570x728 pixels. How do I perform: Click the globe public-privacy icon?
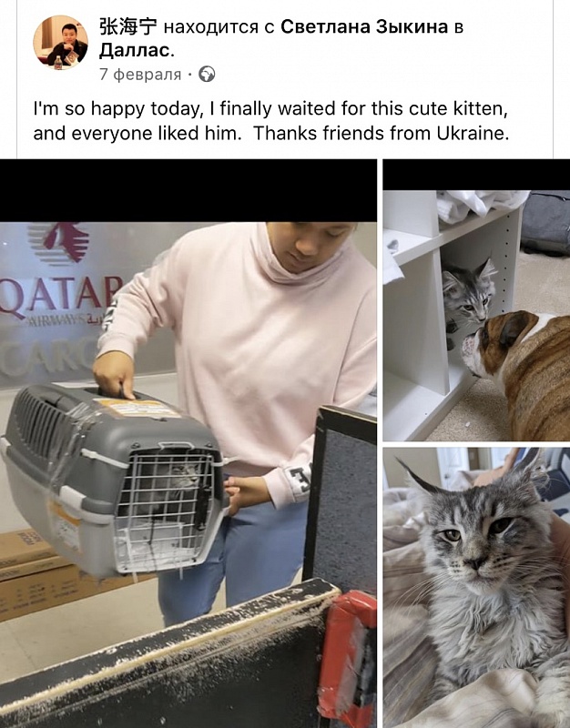207,75
